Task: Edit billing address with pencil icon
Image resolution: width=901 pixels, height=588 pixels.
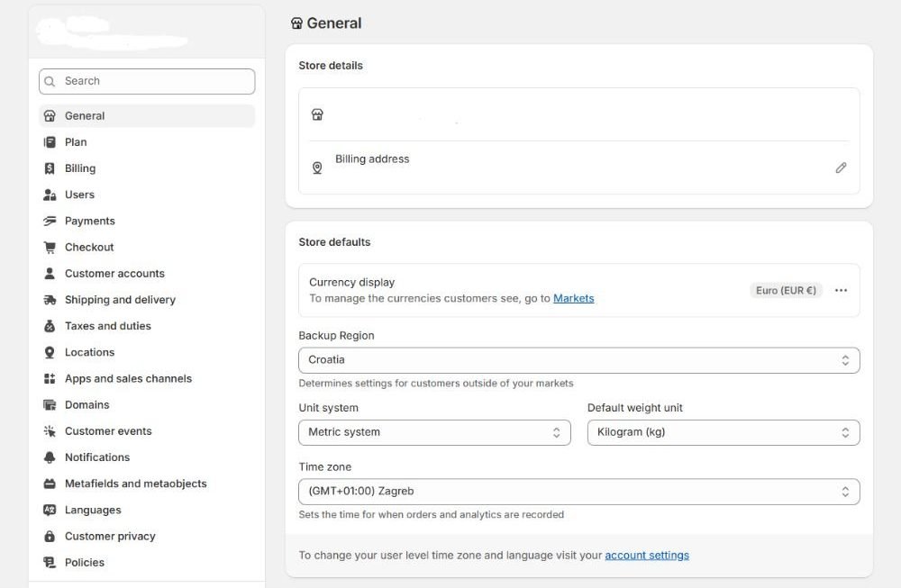Action: pyautogui.click(x=841, y=167)
